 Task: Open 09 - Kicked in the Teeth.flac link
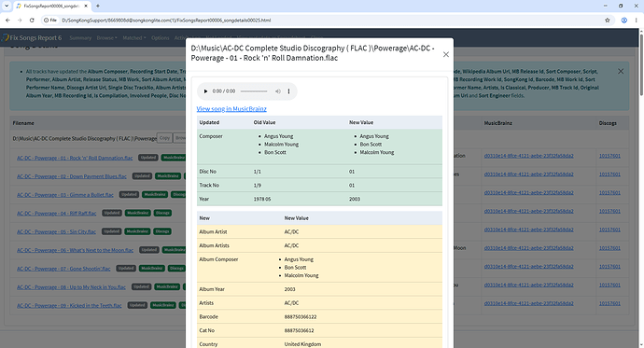[x=69, y=306]
